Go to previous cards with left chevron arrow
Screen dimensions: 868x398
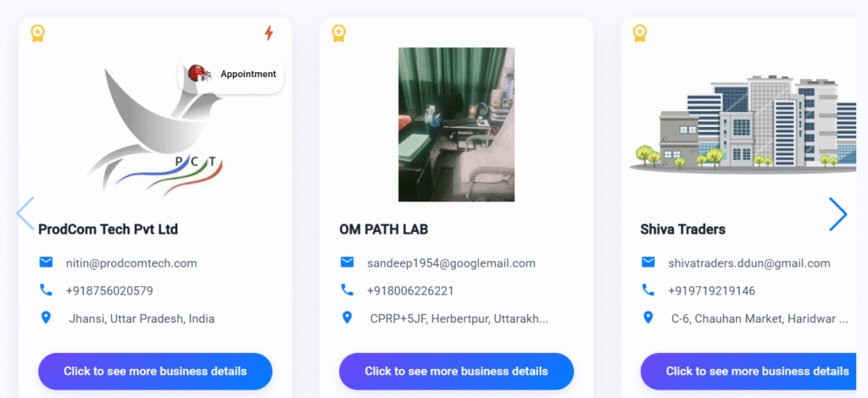tap(25, 214)
